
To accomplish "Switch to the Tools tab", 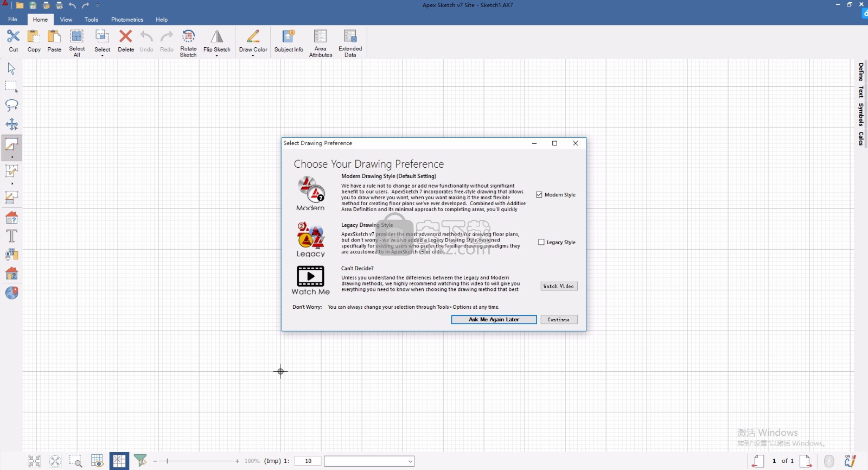I will (x=91, y=20).
